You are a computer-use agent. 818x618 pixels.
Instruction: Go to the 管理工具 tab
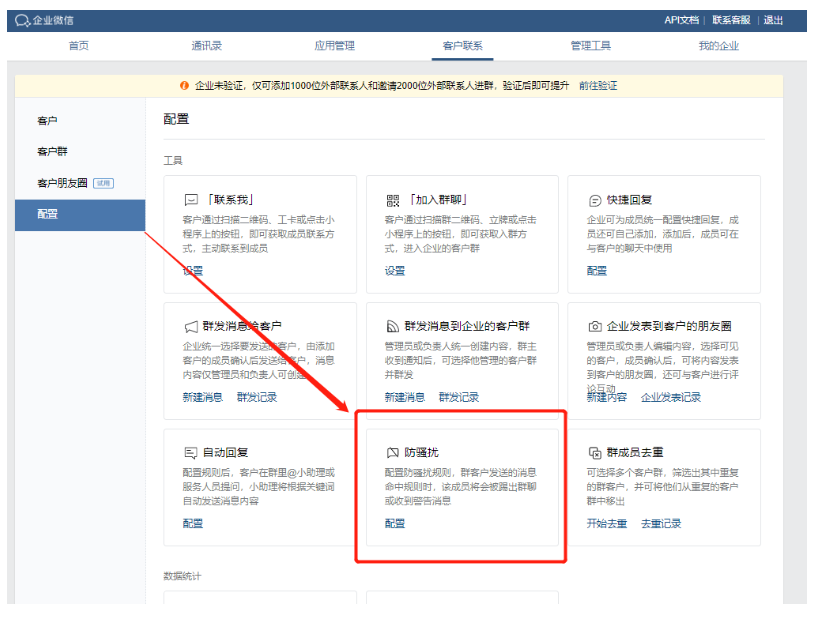pyautogui.click(x=591, y=46)
